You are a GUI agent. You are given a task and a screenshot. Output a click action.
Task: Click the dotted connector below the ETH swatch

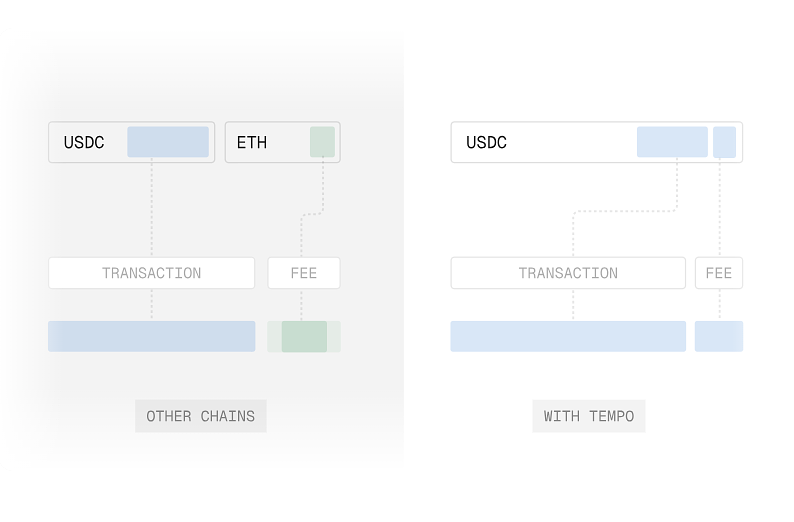click(x=322, y=190)
